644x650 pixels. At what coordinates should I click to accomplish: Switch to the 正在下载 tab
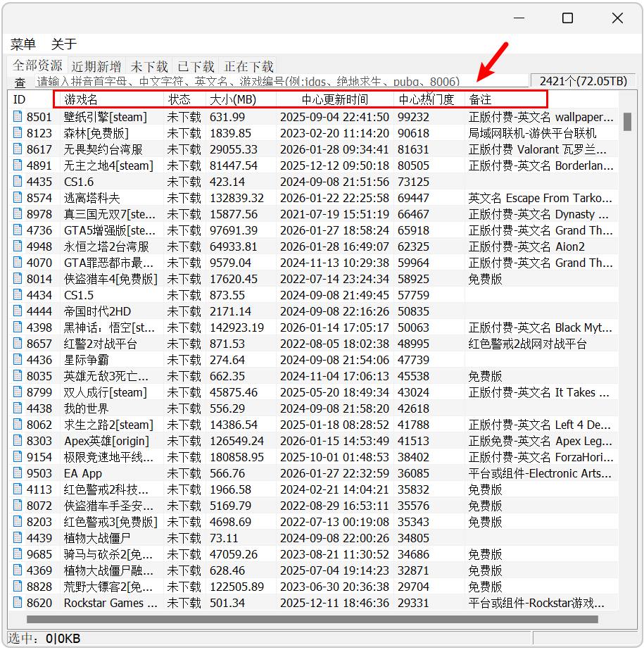pyautogui.click(x=248, y=67)
